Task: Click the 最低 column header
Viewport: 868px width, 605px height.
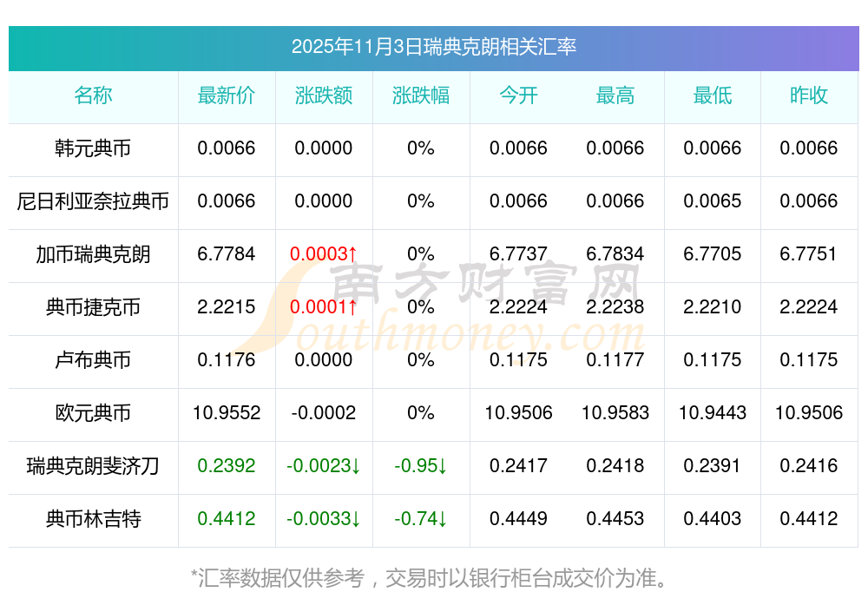Action: click(x=713, y=96)
